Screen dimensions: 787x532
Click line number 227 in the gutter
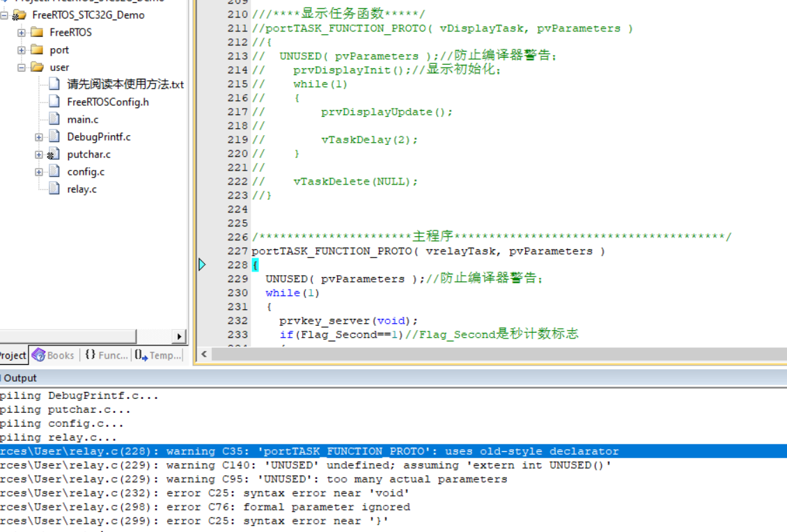(237, 251)
